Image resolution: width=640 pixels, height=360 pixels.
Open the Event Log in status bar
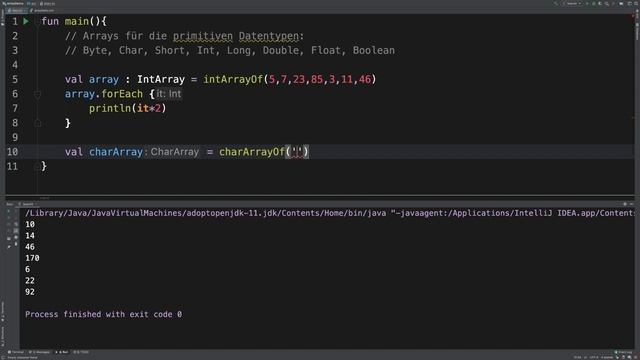click(623, 352)
